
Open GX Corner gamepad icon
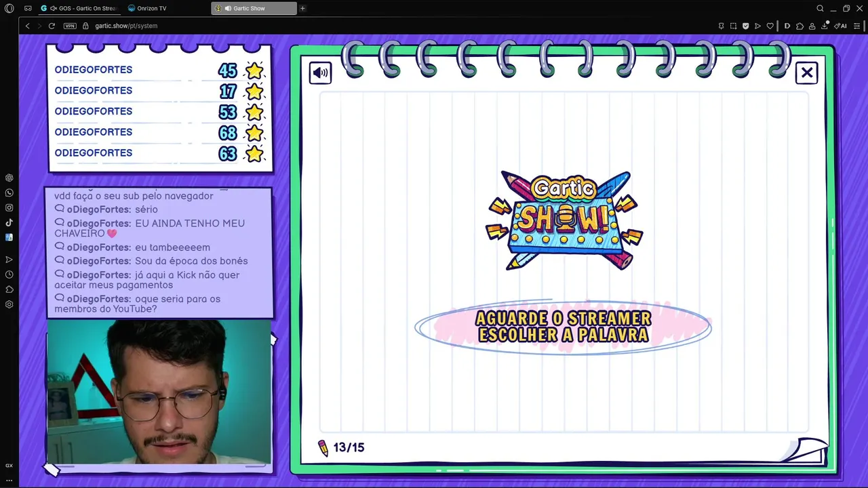point(28,8)
